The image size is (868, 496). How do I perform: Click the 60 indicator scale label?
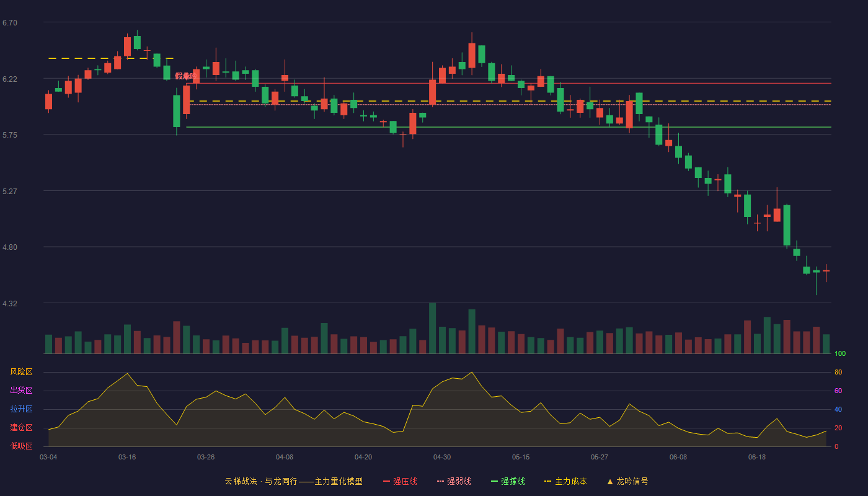coord(838,391)
